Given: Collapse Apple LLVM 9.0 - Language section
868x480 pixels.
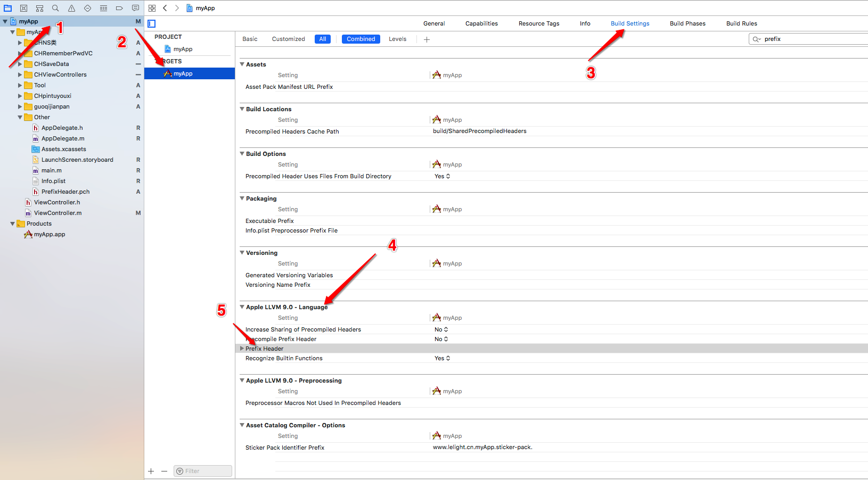Looking at the screenshot, I should point(242,307).
